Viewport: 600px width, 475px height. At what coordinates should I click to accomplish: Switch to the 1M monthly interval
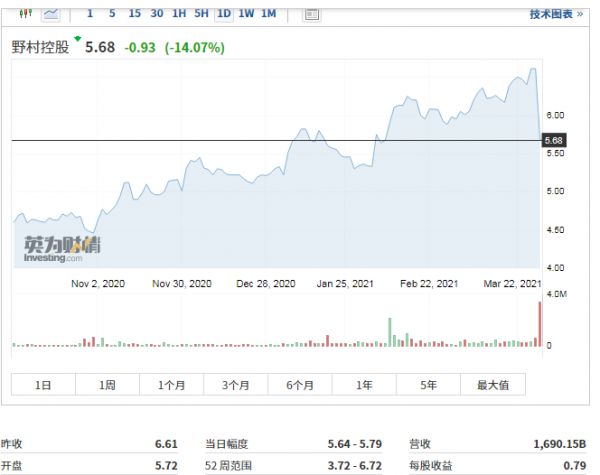click(x=269, y=14)
